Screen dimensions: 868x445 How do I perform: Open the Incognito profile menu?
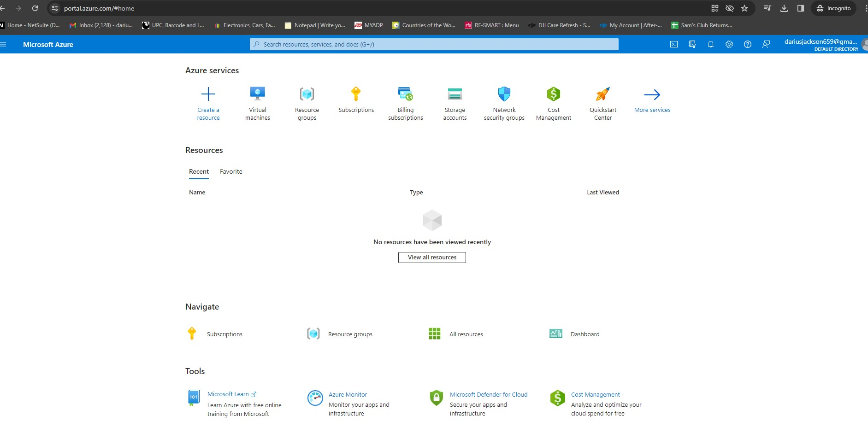(833, 8)
